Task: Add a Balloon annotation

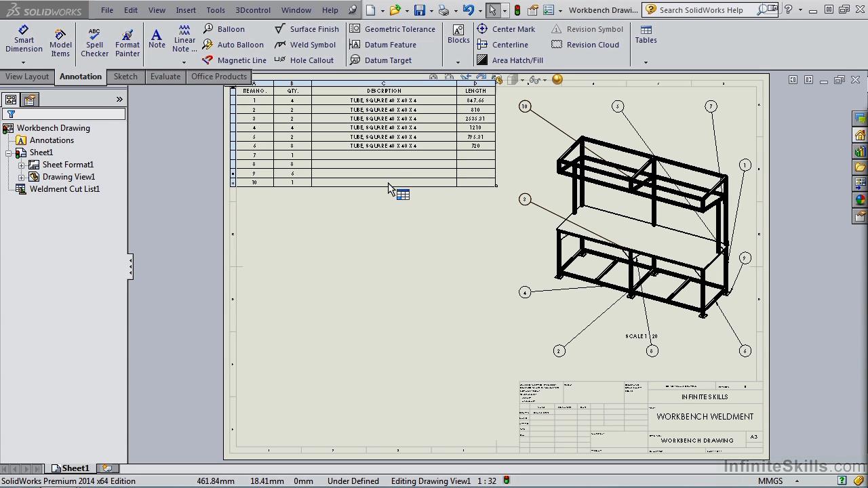Action: (224, 29)
